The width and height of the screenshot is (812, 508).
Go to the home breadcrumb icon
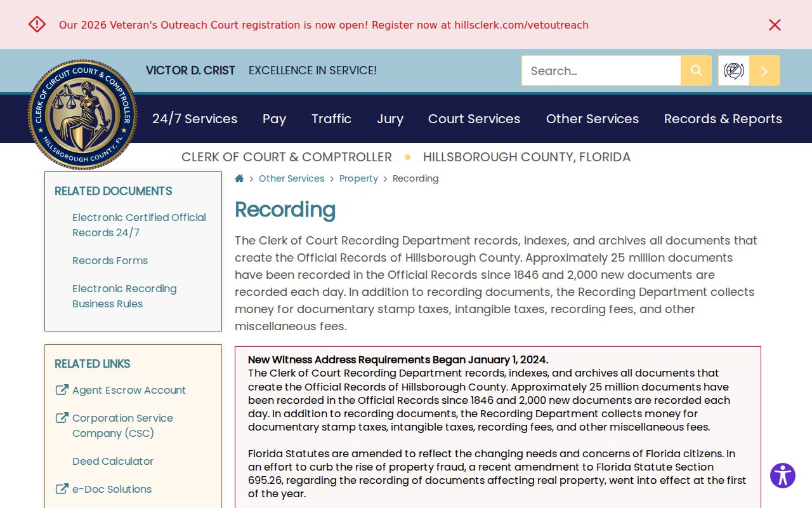tap(239, 178)
